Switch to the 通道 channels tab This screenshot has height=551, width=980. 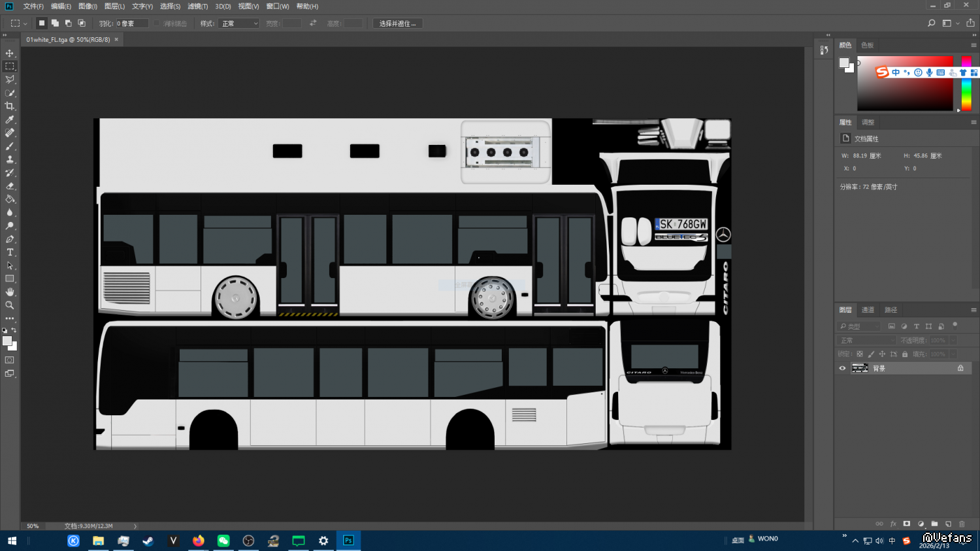[868, 310]
